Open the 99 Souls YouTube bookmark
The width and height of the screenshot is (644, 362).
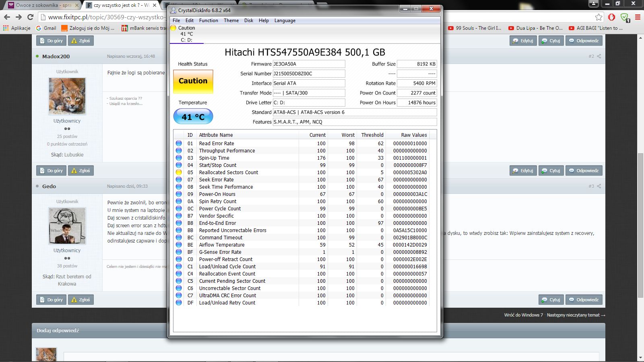click(475, 28)
